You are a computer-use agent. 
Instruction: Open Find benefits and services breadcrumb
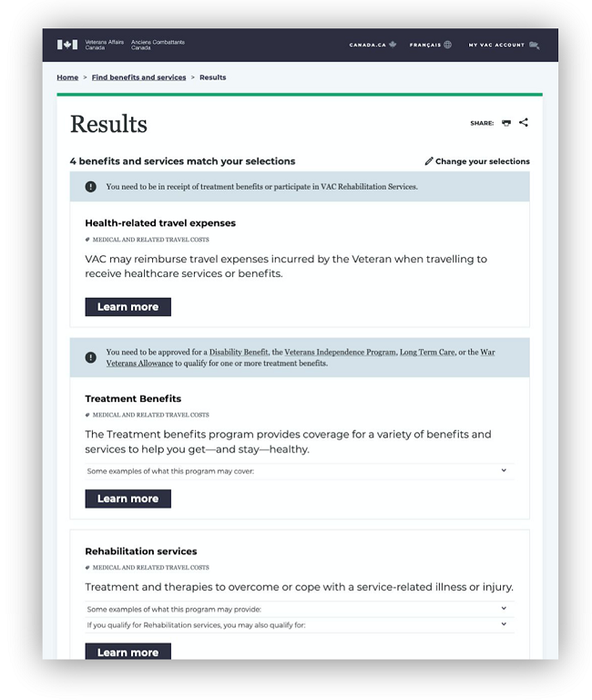click(x=138, y=77)
